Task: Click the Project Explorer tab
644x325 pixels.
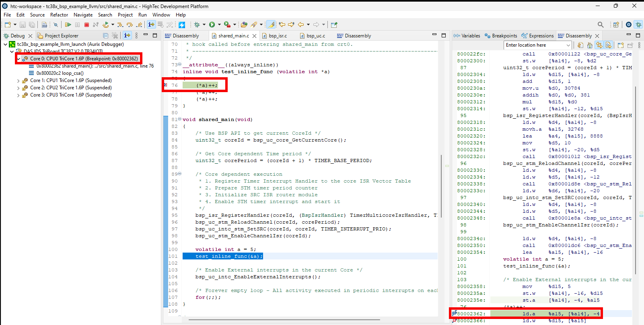Action: (x=61, y=36)
